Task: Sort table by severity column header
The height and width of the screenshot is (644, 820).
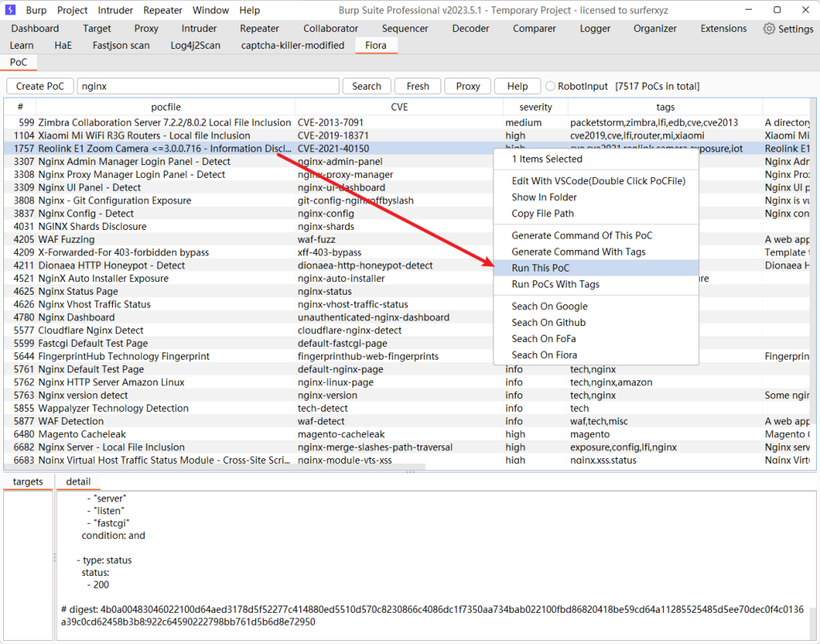Action: pos(536,107)
